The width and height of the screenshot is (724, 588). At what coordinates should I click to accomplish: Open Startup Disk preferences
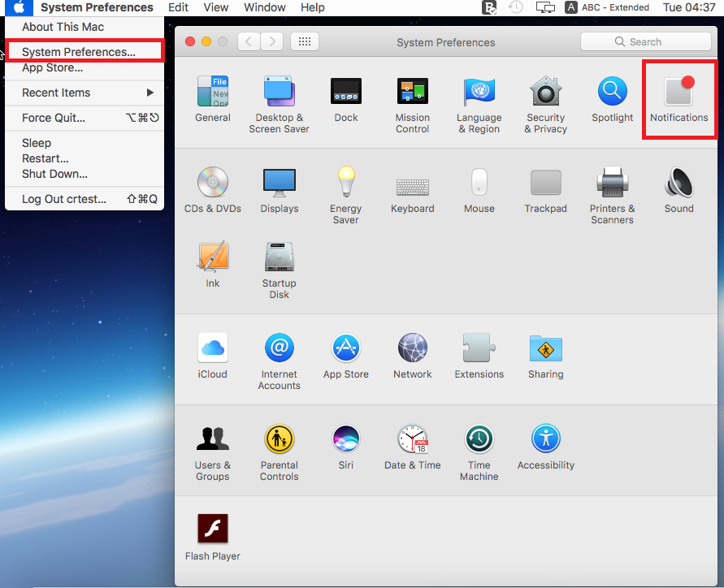pos(279,270)
